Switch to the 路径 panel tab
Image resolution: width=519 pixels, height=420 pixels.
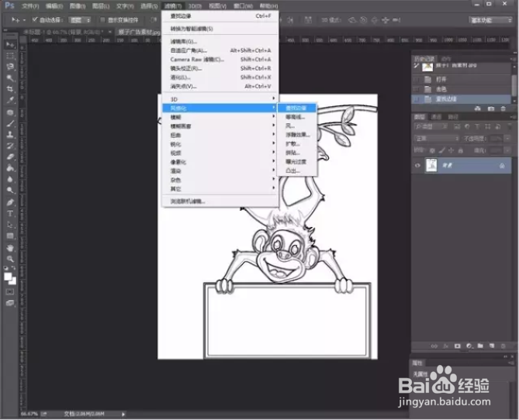[453, 117]
